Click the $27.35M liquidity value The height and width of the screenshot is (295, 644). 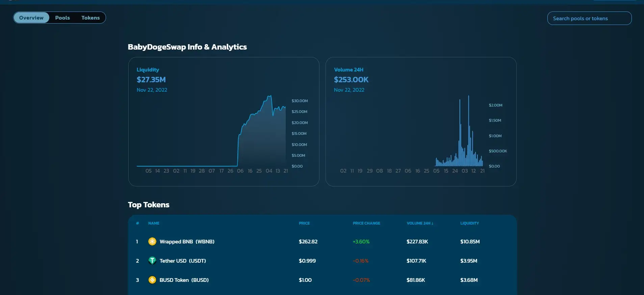(151, 80)
